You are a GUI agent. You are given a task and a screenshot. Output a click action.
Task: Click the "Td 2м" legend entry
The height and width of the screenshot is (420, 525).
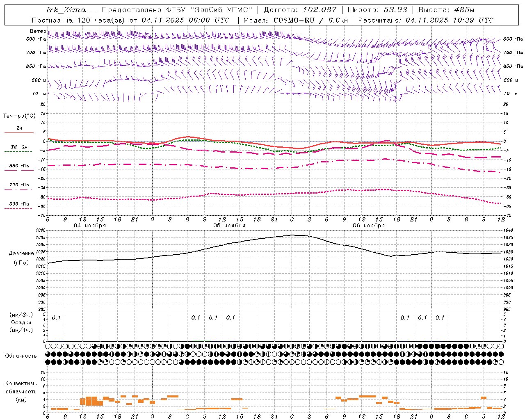(x=19, y=147)
